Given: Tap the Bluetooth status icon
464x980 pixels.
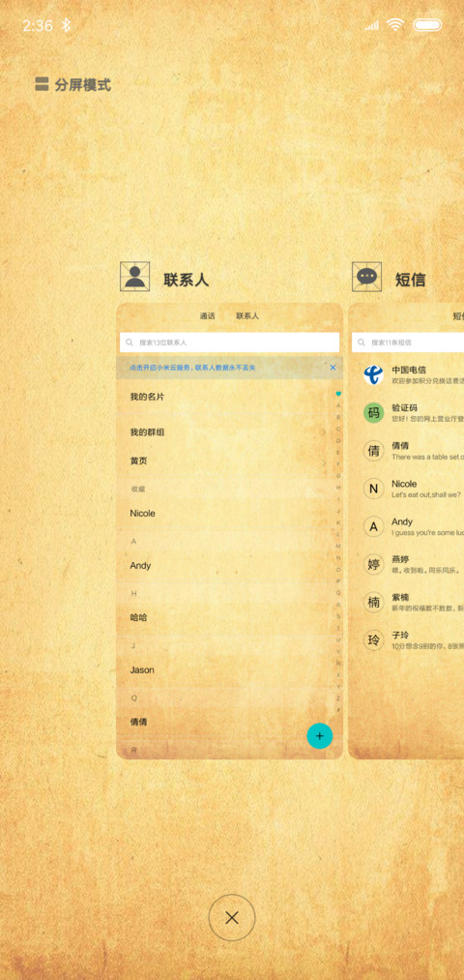Looking at the screenshot, I should point(66,25).
